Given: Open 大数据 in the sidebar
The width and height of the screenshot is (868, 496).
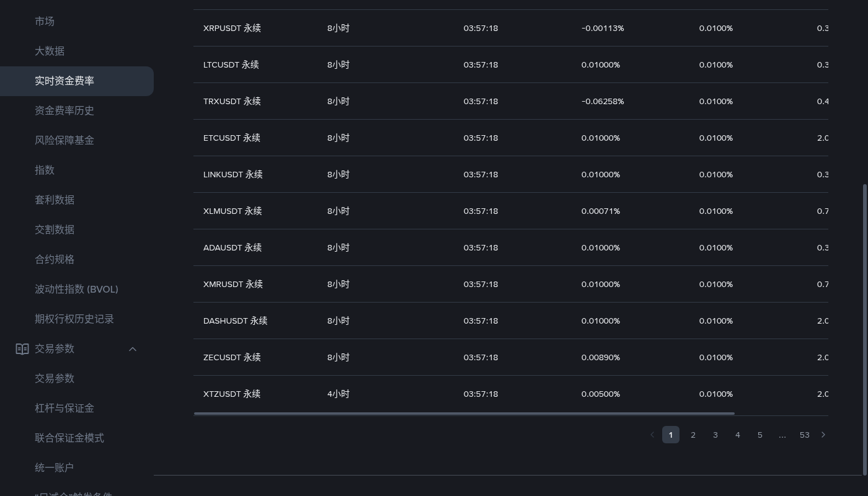Looking at the screenshot, I should coord(50,51).
